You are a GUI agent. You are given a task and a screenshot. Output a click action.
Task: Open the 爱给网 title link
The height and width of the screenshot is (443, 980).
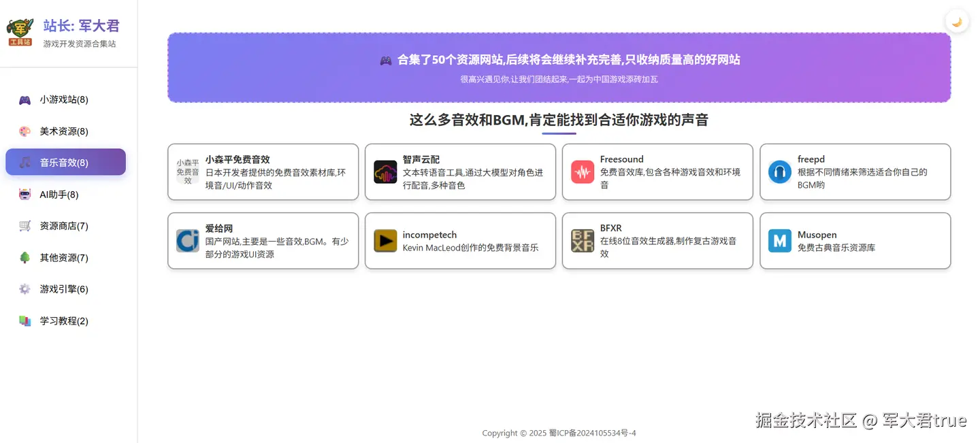point(219,229)
